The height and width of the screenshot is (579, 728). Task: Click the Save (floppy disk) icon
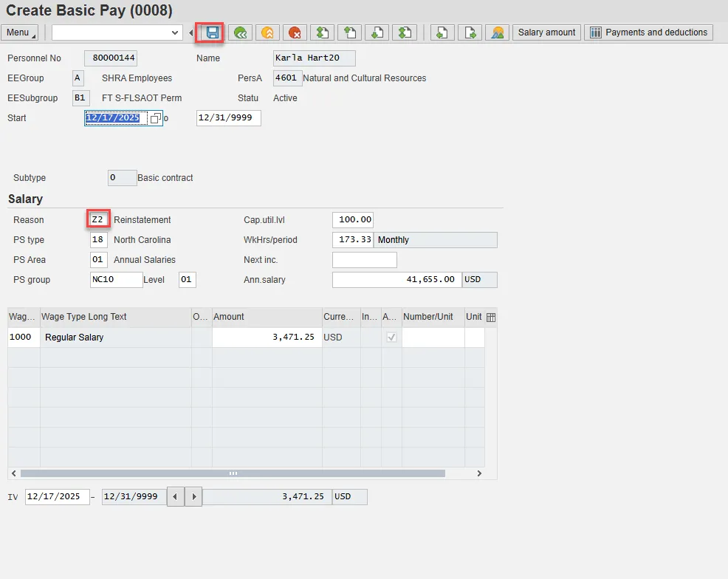[213, 32]
